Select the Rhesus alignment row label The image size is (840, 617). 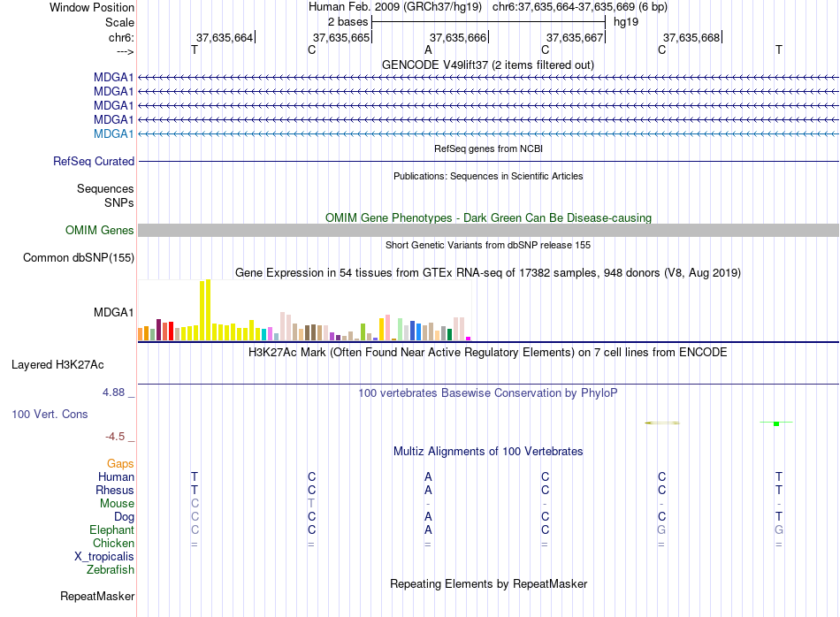[x=115, y=490]
